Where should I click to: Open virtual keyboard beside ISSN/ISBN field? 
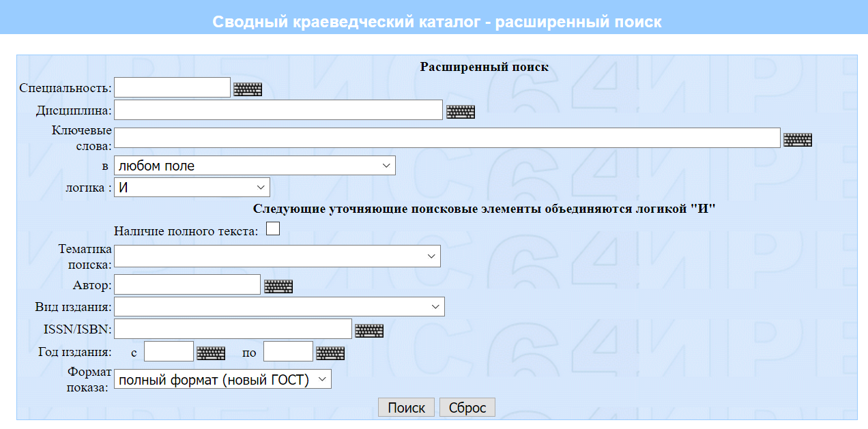pos(369,331)
